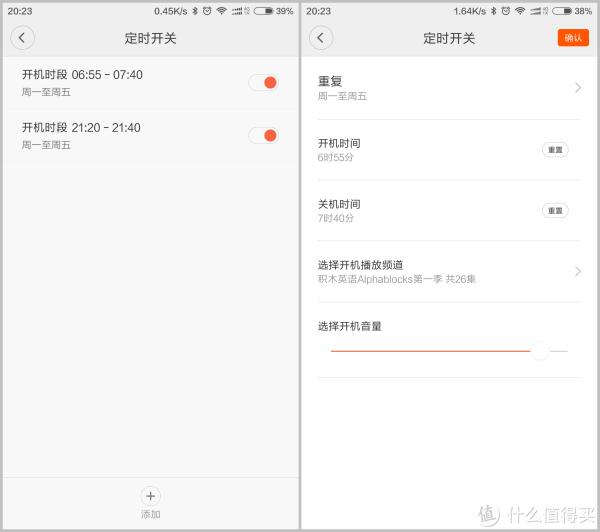
Task: Tap the back arrow on the left screen
Action: 23,38
